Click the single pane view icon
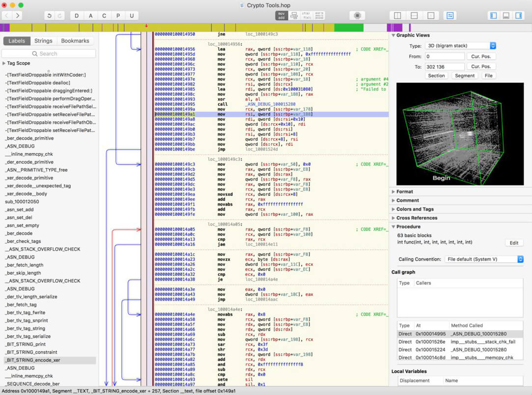This screenshot has width=532, height=395. click(x=431, y=16)
